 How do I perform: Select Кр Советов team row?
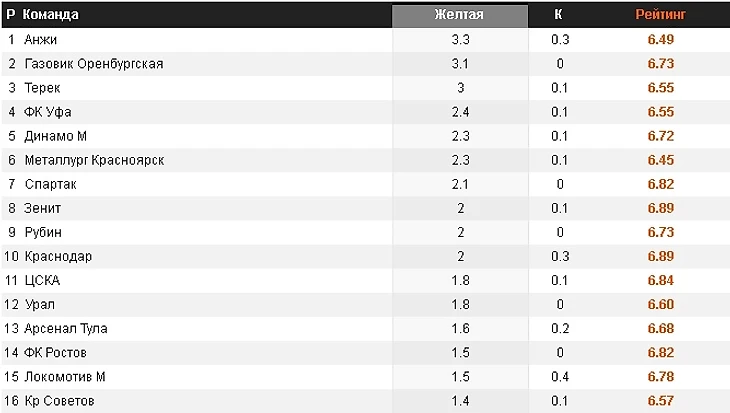[59, 400]
